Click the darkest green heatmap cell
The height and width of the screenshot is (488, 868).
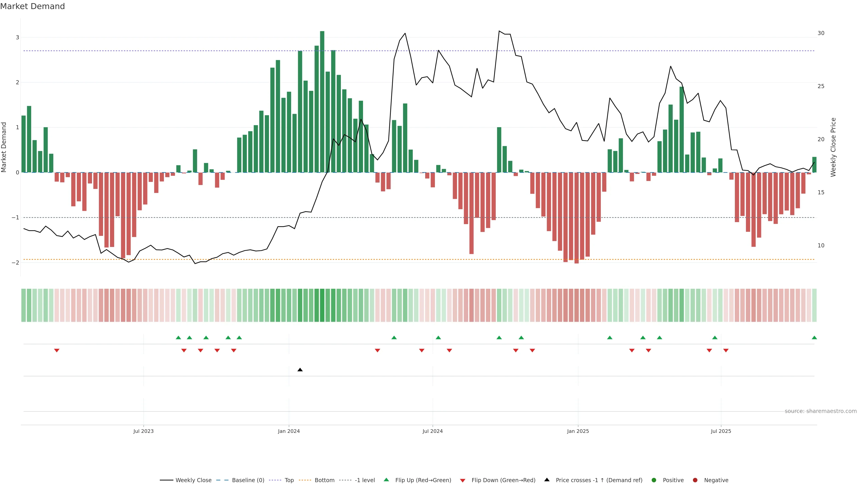(x=322, y=305)
